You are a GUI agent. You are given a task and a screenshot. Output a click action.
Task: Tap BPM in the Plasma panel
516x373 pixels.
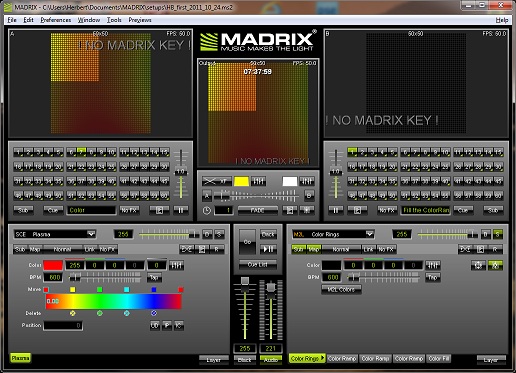pos(154,277)
